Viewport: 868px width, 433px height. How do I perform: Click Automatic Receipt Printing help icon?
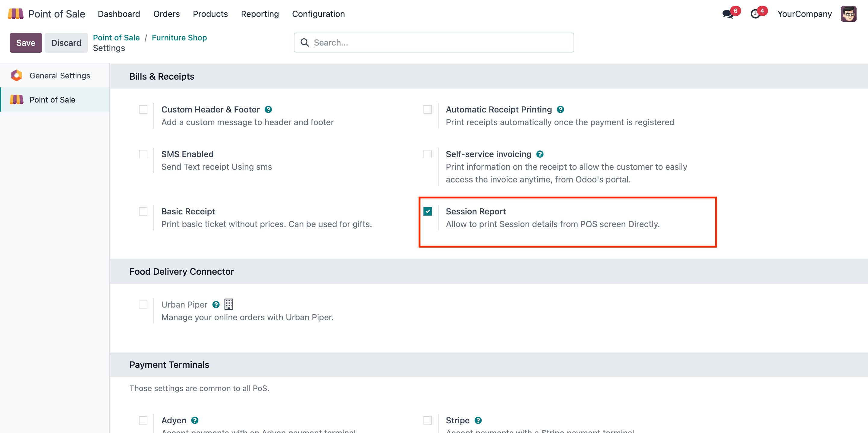(560, 109)
